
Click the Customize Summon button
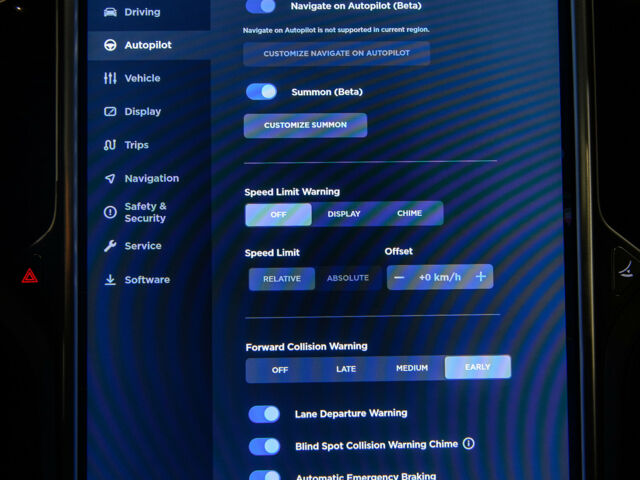tap(305, 125)
